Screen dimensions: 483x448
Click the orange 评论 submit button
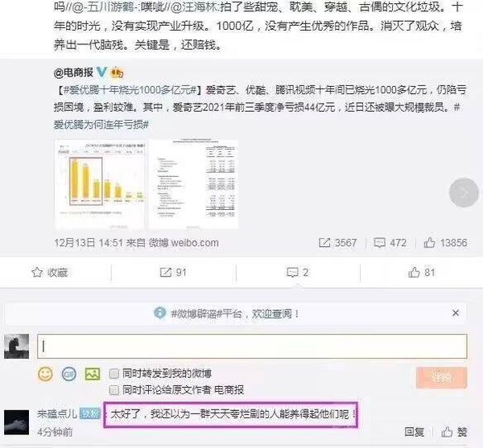[441, 377]
